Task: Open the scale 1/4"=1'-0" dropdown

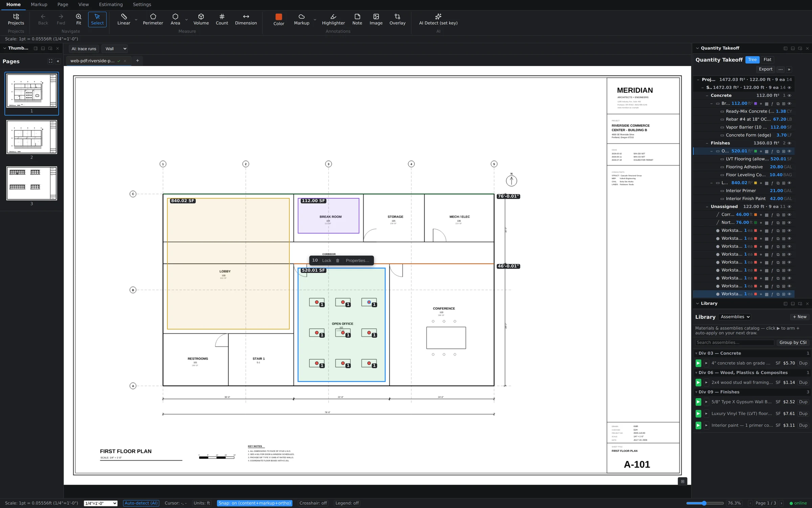Action: (100, 503)
